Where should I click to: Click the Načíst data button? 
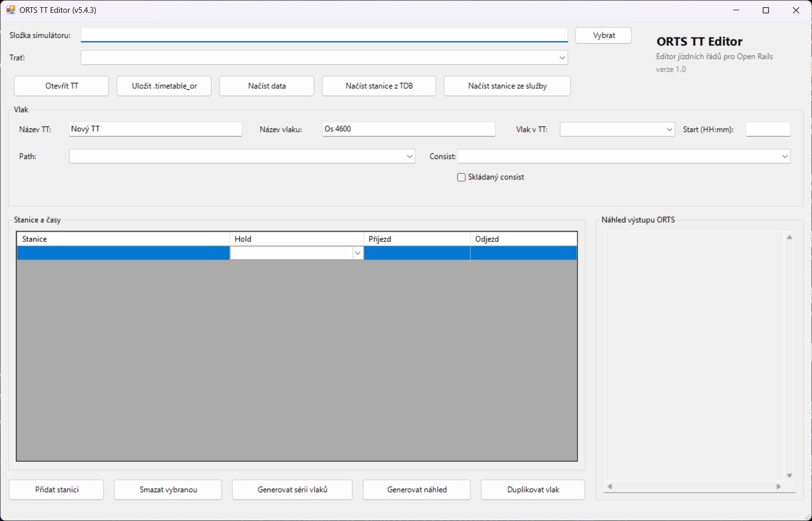267,86
